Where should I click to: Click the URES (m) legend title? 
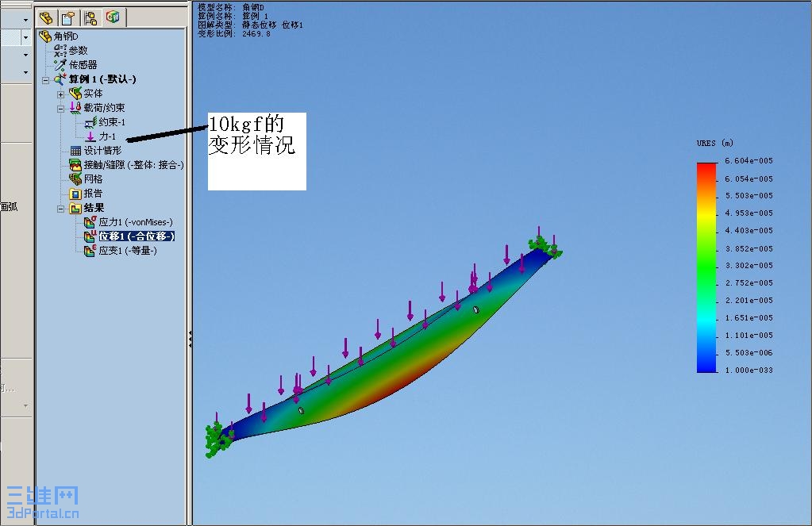click(714, 143)
